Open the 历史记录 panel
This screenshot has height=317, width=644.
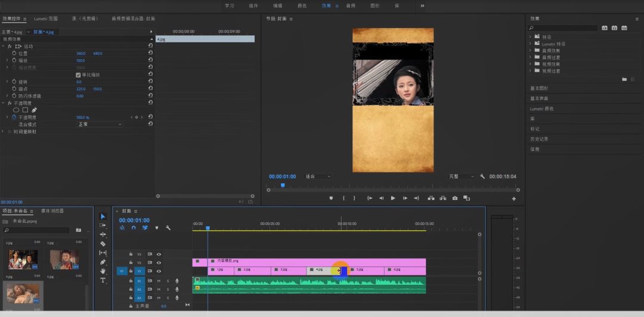pos(539,139)
